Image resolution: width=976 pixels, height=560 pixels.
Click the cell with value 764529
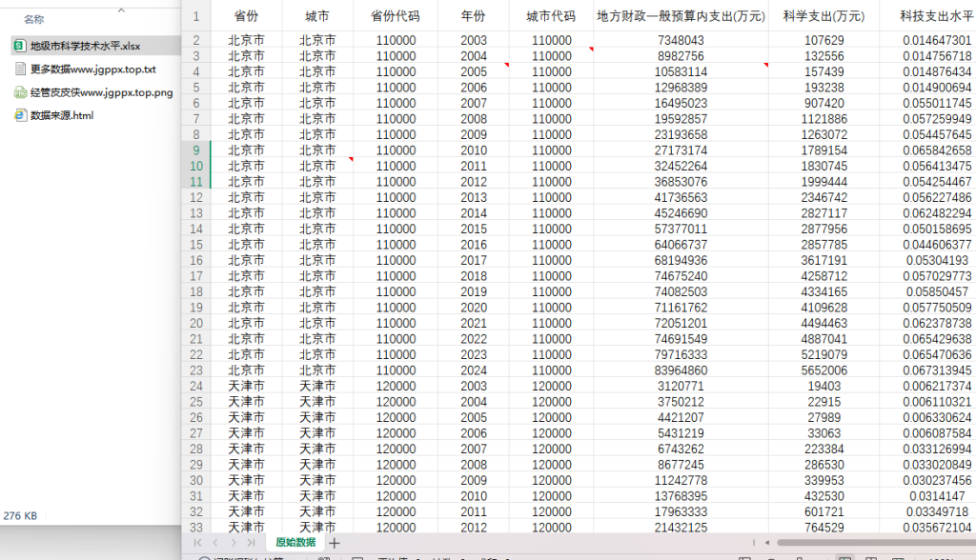824,527
